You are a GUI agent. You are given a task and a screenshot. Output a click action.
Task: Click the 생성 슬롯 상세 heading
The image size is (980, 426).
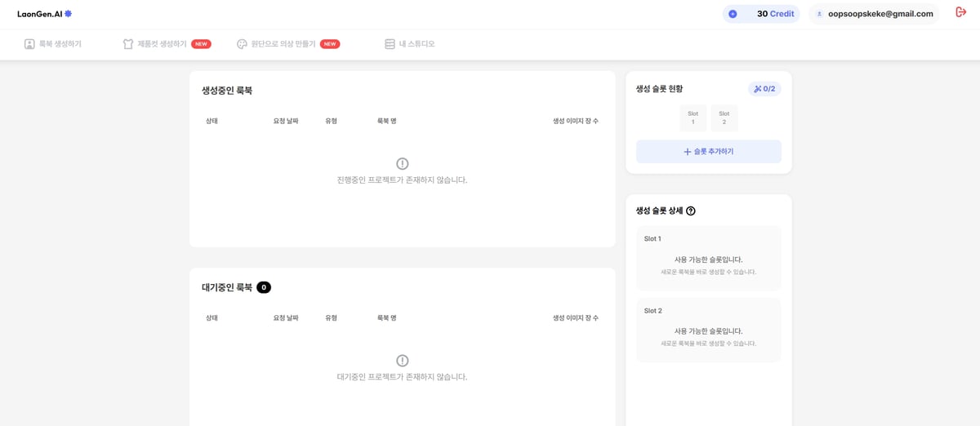pos(659,211)
